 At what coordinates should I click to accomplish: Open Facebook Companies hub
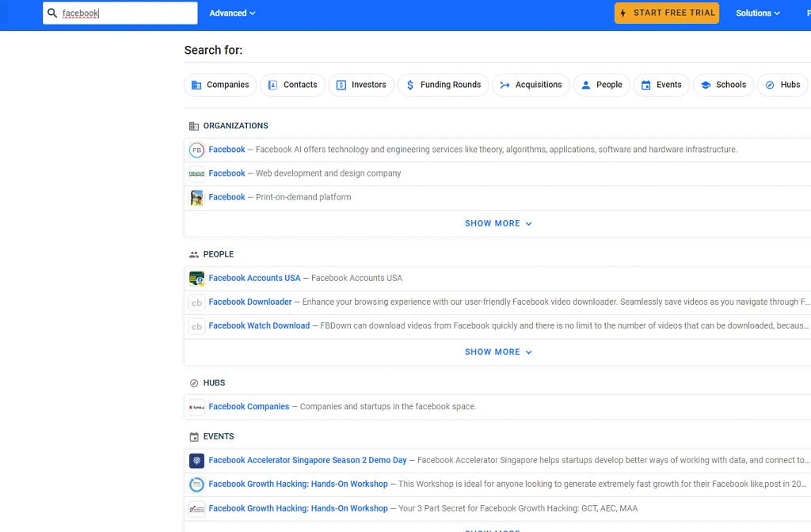click(x=249, y=407)
